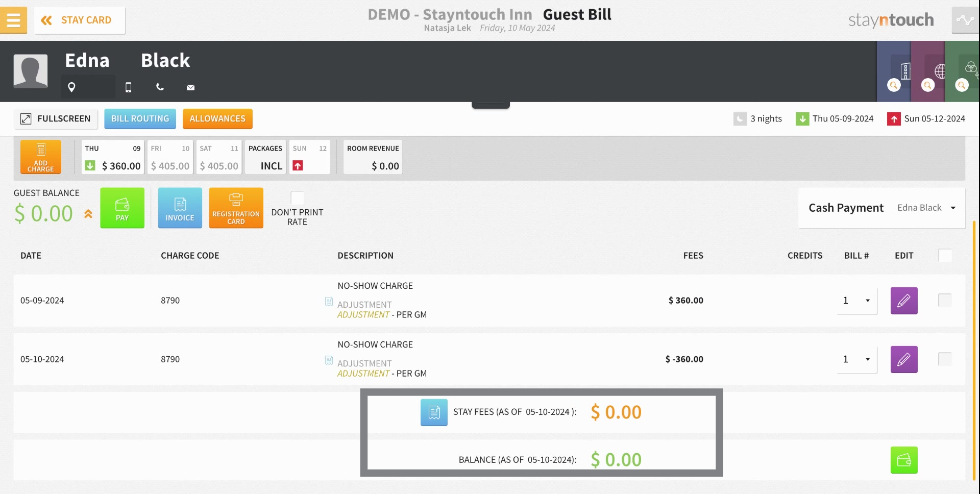Open bill number dropdown for 05-09-2024 charge
Viewport: 980px width, 494px height.
tap(857, 301)
